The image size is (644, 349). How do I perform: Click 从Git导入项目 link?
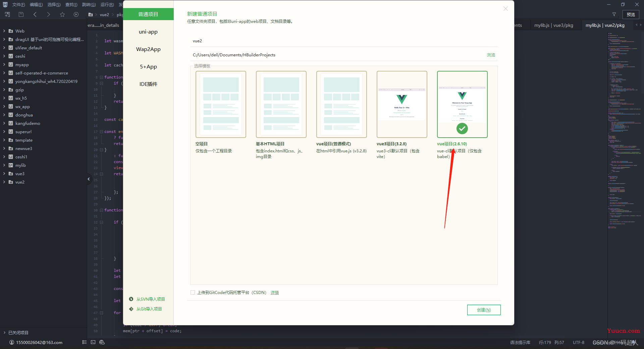pos(149,309)
